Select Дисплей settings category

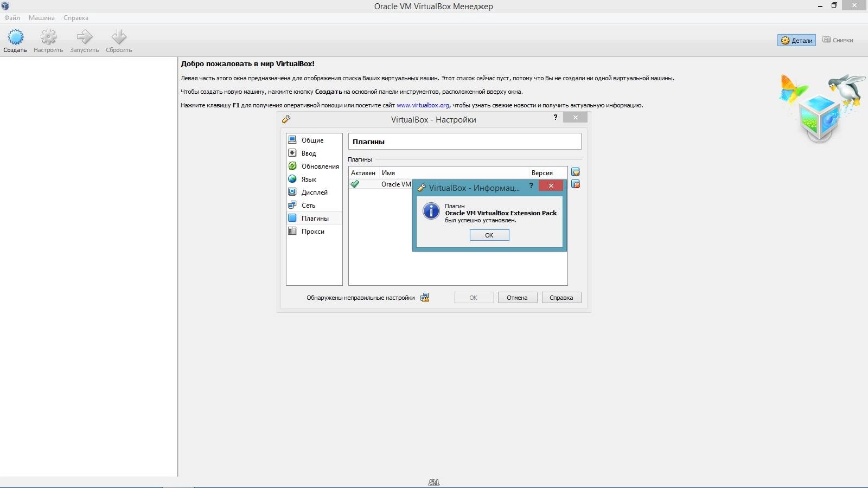314,192
